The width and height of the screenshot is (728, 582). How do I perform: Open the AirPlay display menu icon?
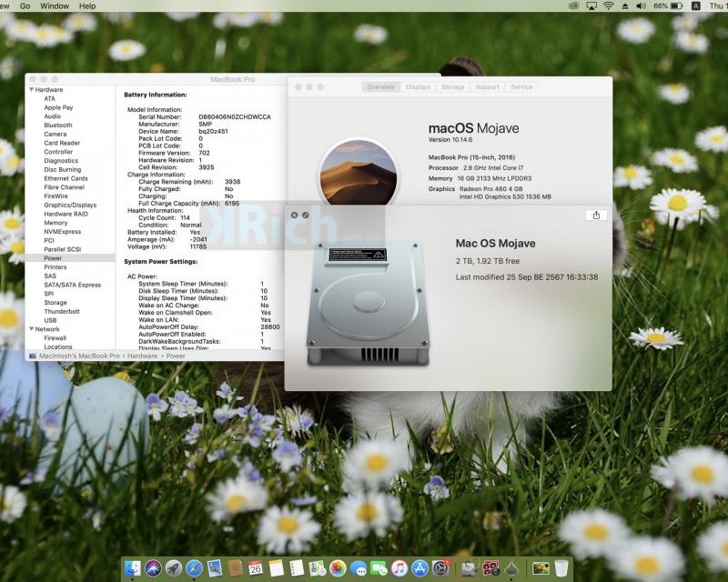click(x=591, y=6)
